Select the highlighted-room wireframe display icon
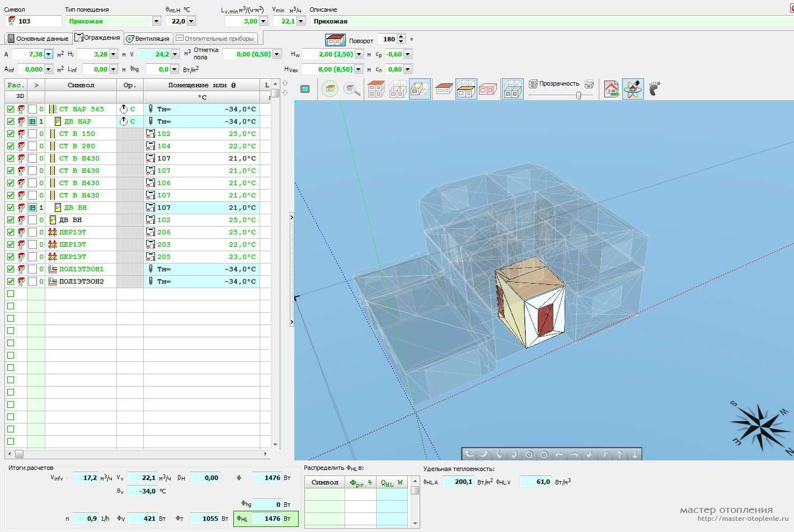The image size is (794, 532). 420,89
